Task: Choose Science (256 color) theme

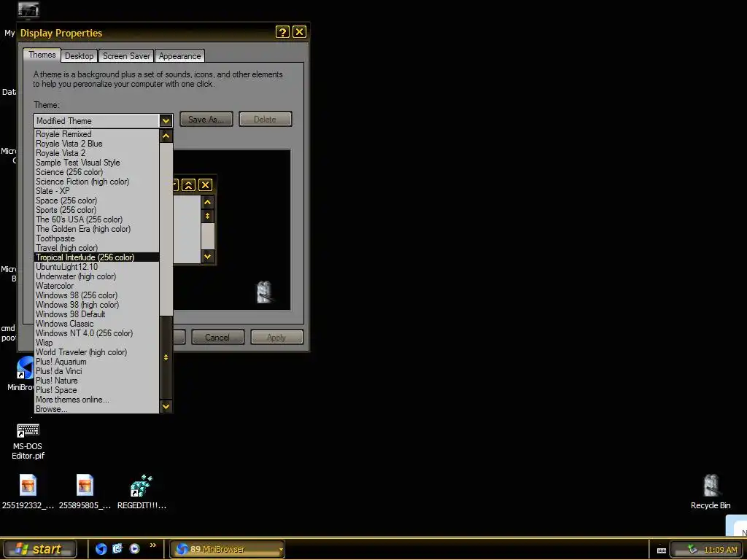Action: [97, 172]
